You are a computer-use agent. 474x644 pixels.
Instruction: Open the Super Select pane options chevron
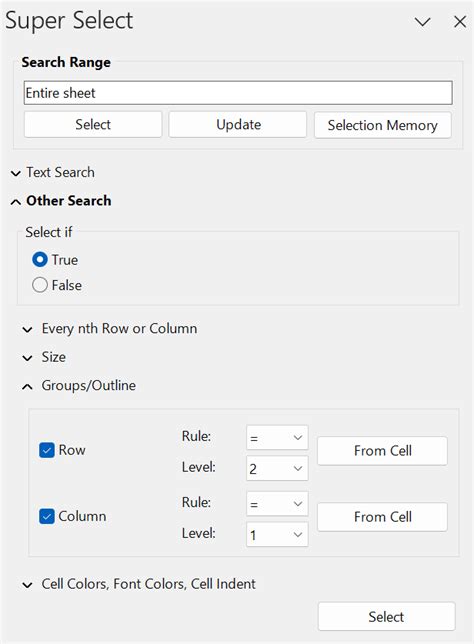click(x=422, y=21)
